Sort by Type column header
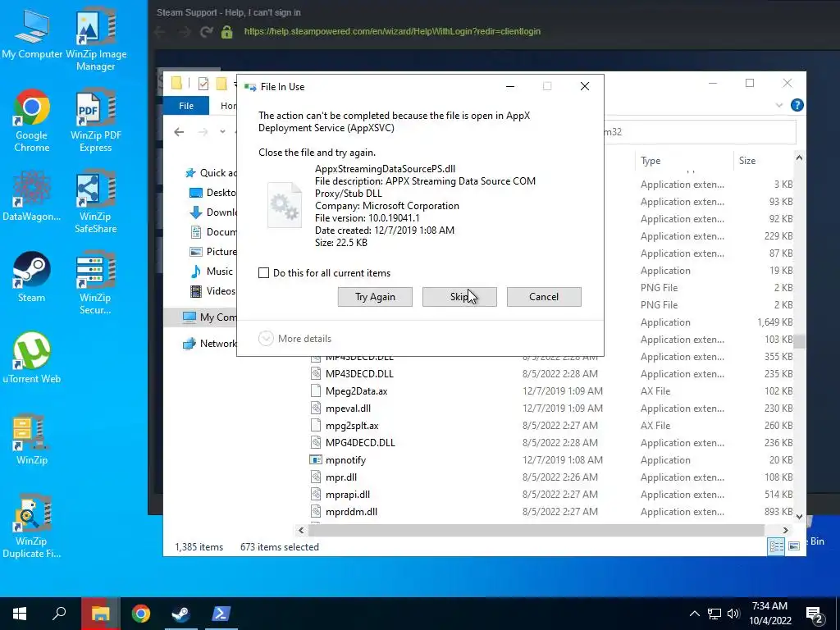The height and width of the screenshot is (630, 840). 684,161
